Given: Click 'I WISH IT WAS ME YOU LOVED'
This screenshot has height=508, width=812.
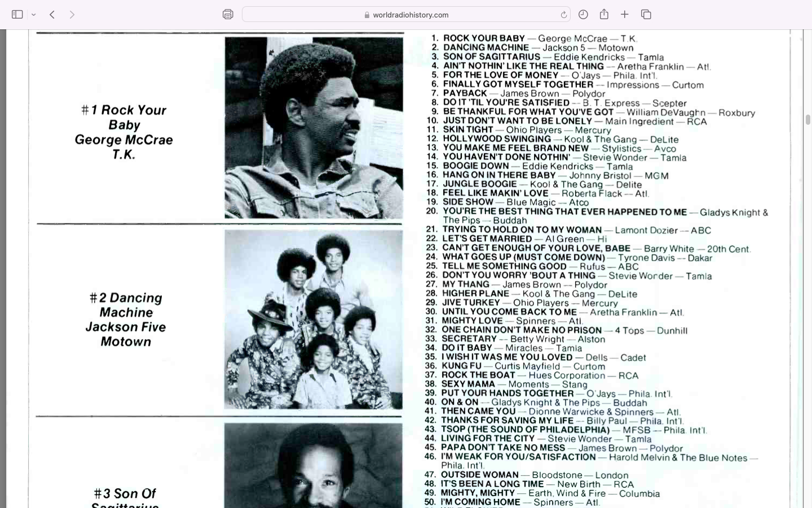Looking at the screenshot, I should [507, 357].
